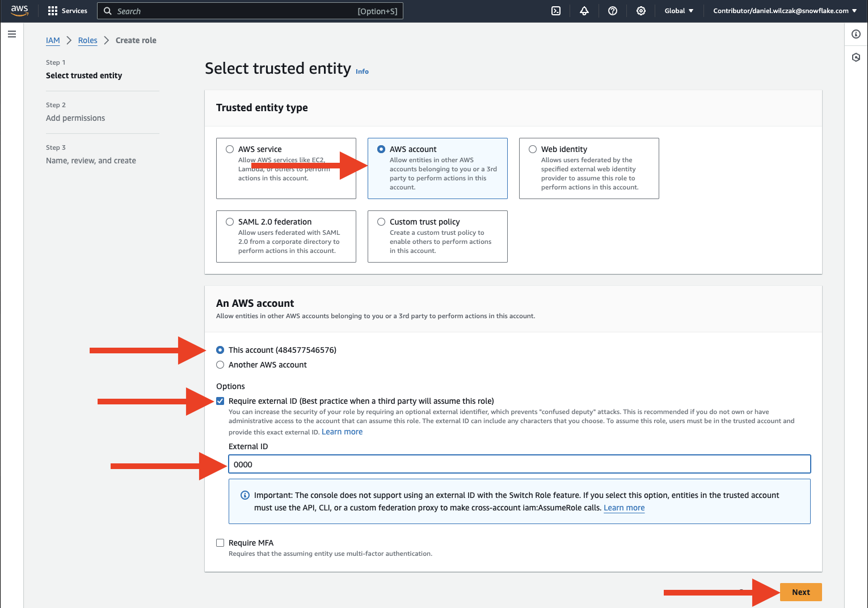
Task: Enable the Require MFA checkbox
Action: coord(220,543)
